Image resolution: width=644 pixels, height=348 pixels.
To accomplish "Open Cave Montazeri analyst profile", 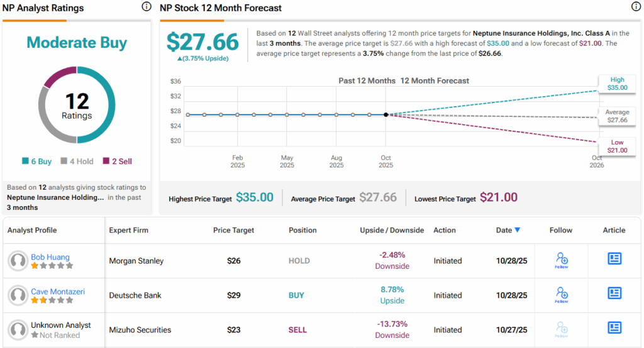I will (59, 291).
